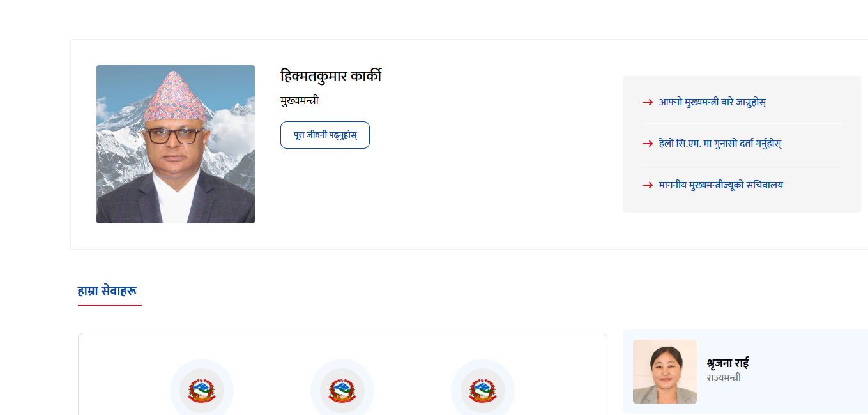This screenshot has height=415, width=868.
Task: Click the श्रृजना राई state minister card
Action: (745, 372)
